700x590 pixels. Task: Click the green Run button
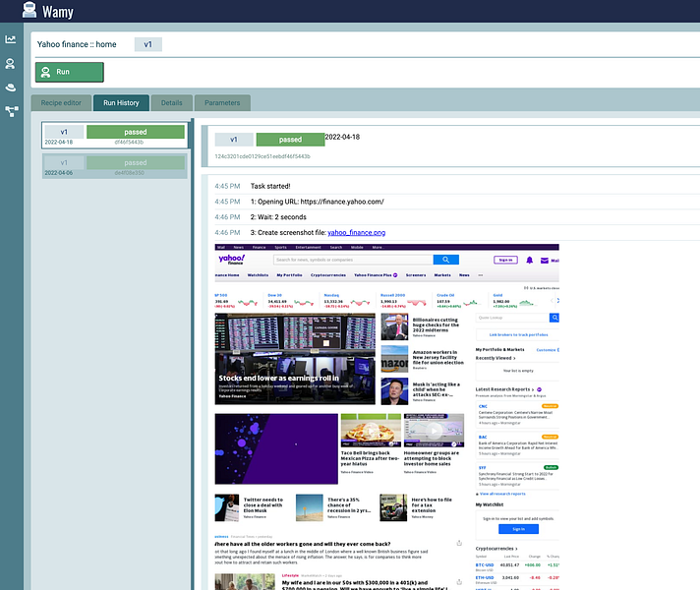pos(70,72)
